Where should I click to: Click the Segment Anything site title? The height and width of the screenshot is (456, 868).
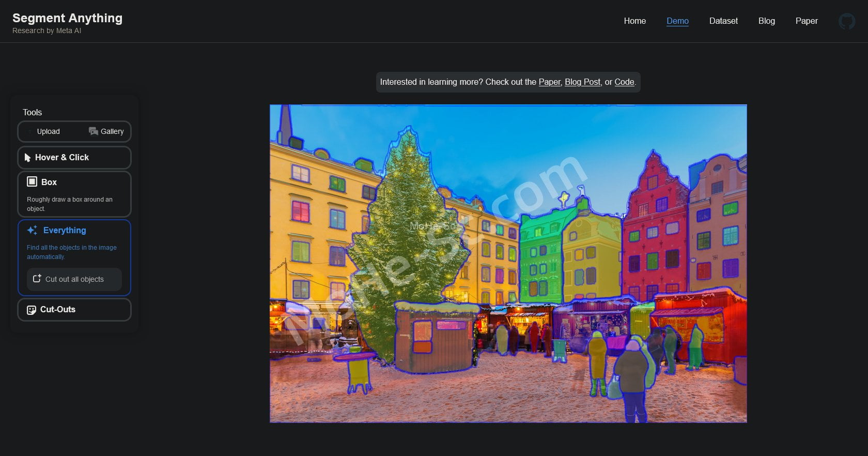(x=67, y=18)
